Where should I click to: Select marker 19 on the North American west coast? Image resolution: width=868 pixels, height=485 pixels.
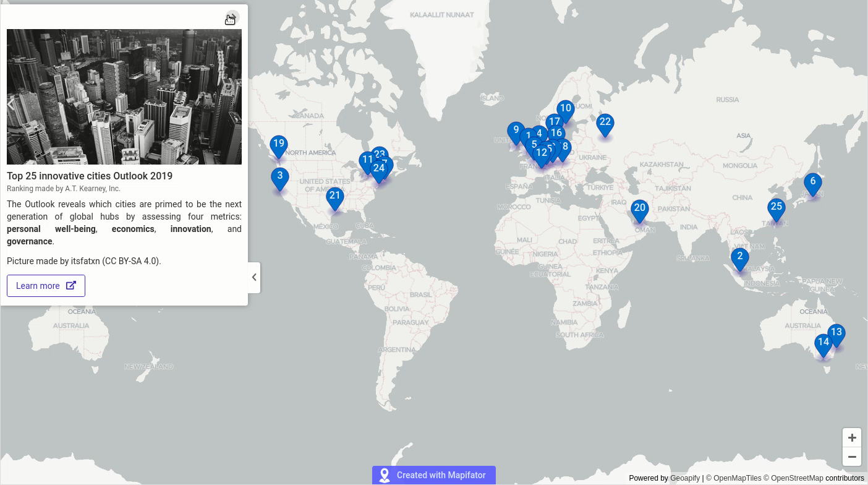[278, 143]
